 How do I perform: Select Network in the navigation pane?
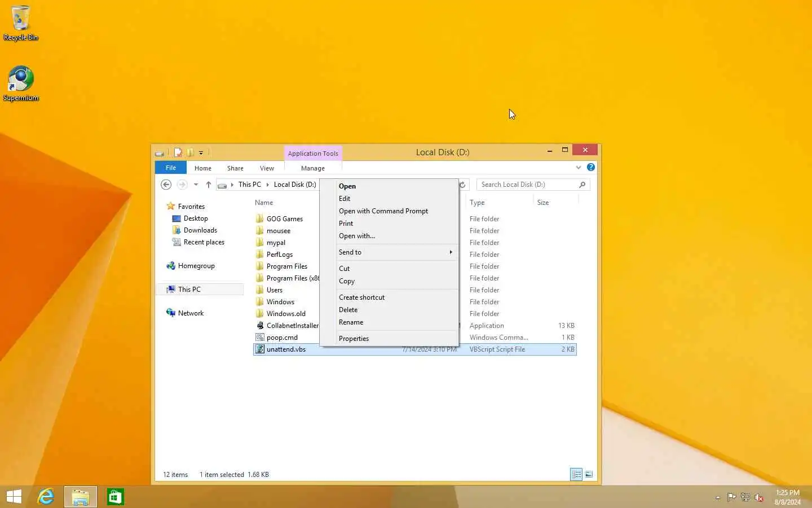[x=191, y=313]
